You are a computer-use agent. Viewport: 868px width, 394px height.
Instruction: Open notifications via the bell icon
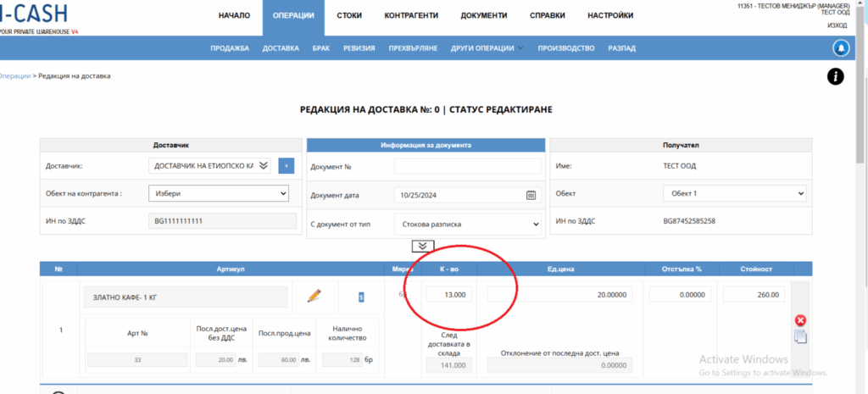tap(842, 48)
